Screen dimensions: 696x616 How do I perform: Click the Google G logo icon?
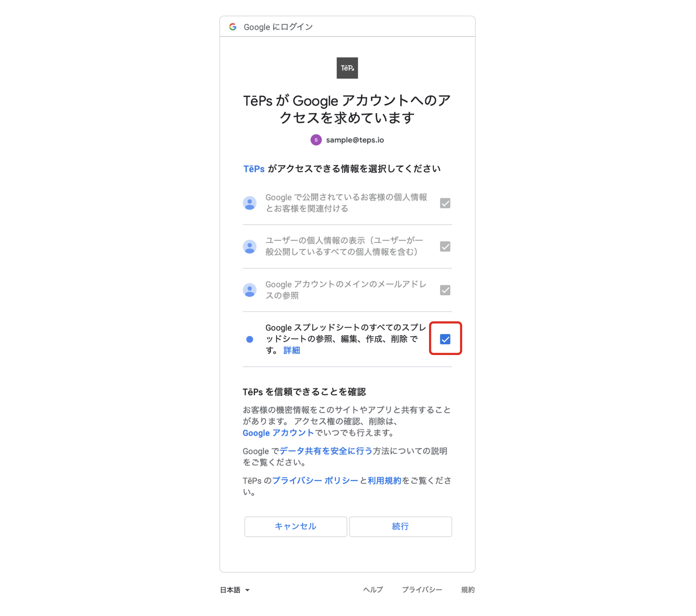[x=232, y=27]
